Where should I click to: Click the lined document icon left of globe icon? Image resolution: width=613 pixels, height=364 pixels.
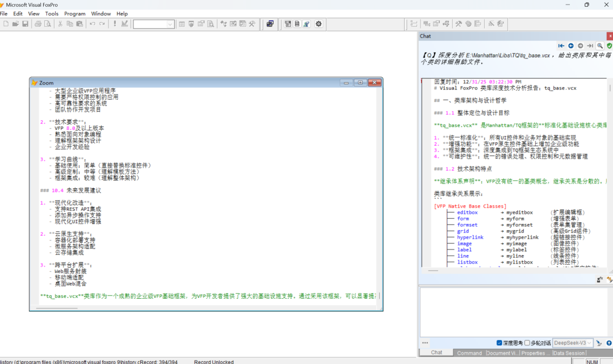coord(297,24)
